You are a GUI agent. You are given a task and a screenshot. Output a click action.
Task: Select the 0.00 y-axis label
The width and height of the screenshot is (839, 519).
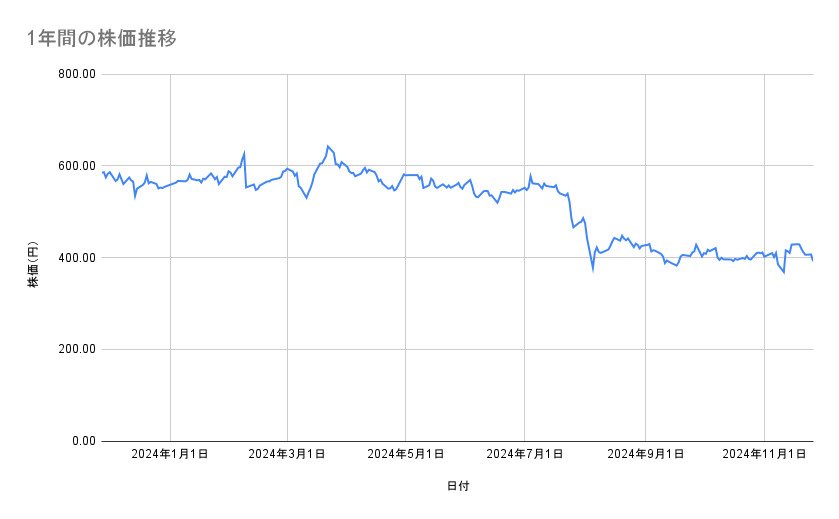(x=82, y=441)
